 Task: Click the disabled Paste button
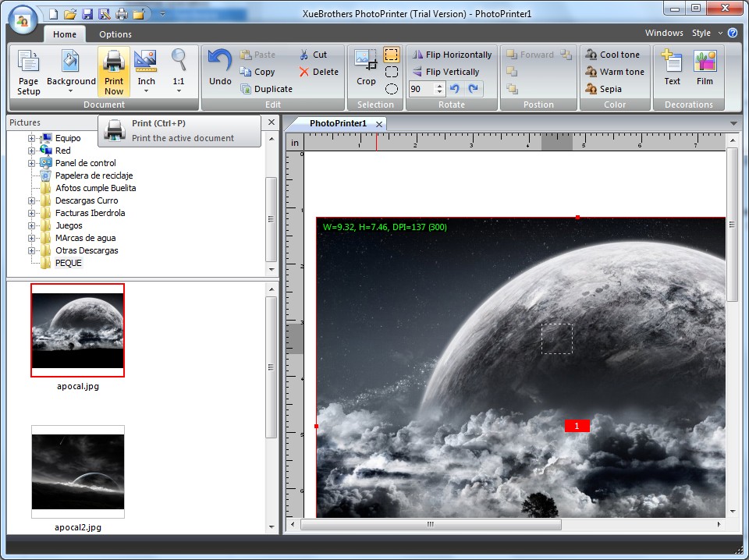(257, 55)
